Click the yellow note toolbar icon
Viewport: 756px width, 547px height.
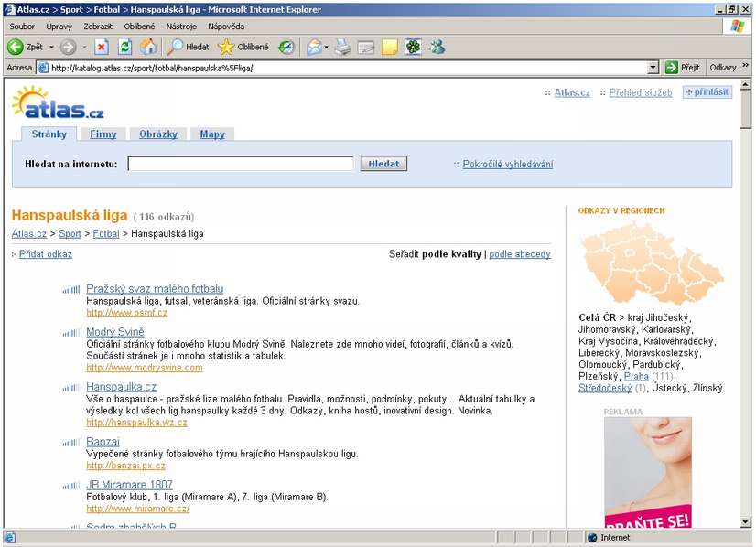(x=390, y=47)
